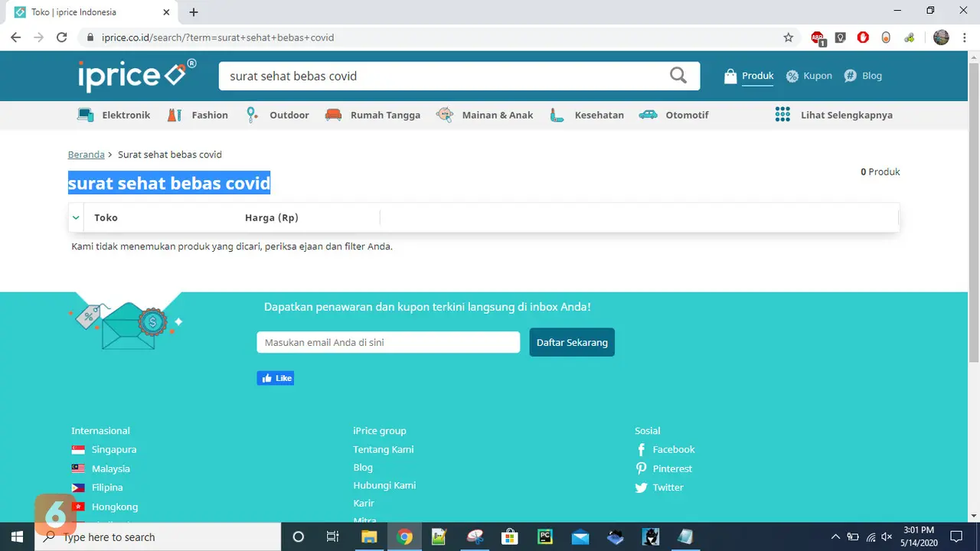Open the Pinterest social link
Screen dimensions: 980x551
(x=663, y=468)
